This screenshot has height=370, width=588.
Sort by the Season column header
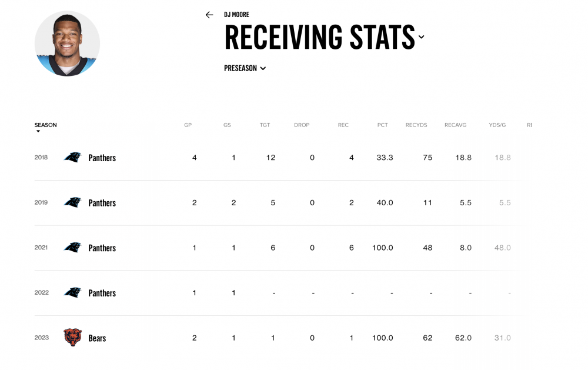[45, 125]
